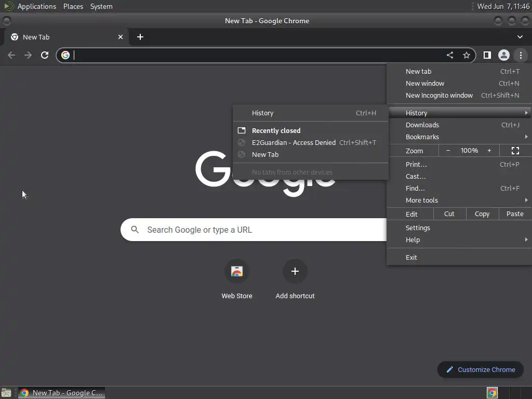Click the Copy button in Edit row
532x399 pixels.
tap(482, 214)
